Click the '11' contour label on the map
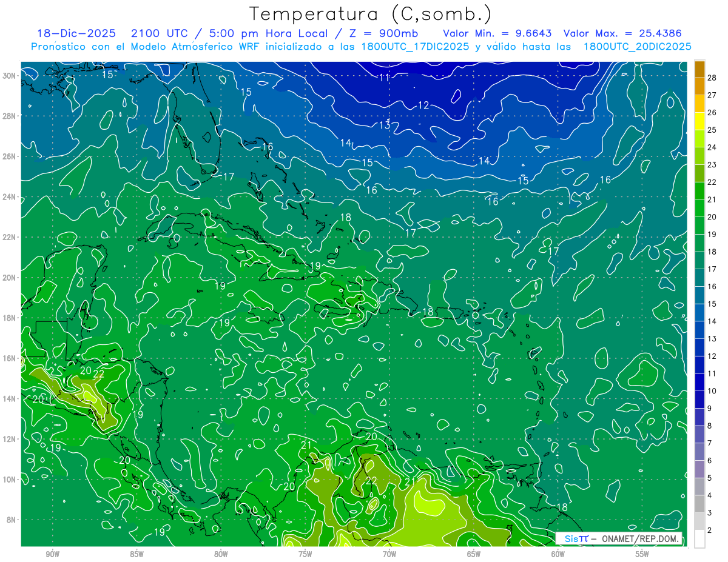 pos(385,78)
